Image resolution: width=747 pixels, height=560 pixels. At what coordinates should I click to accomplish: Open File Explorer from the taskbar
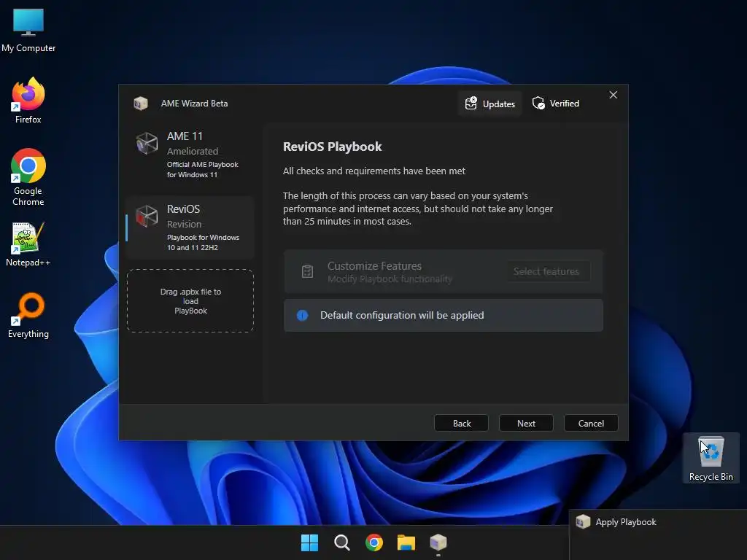[406, 542]
